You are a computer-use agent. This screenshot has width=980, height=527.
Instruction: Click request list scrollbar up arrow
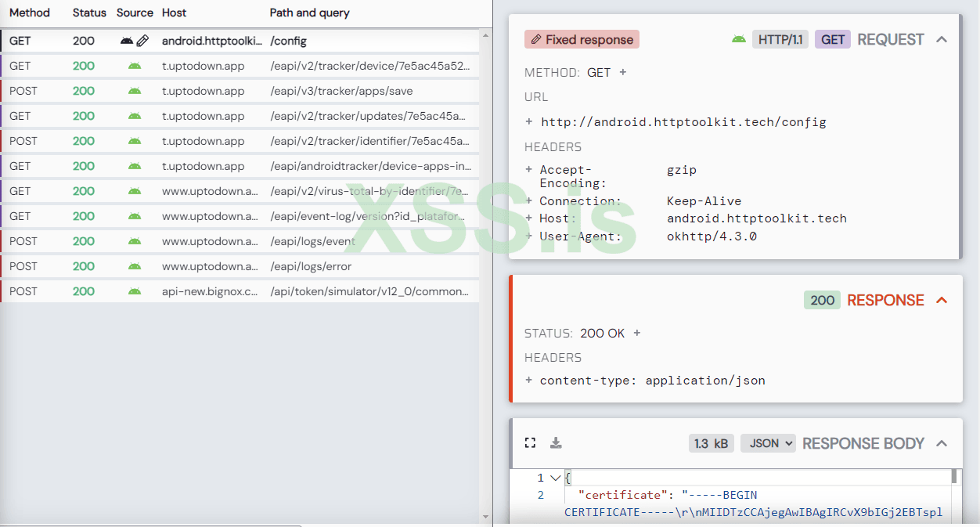tap(485, 35)
